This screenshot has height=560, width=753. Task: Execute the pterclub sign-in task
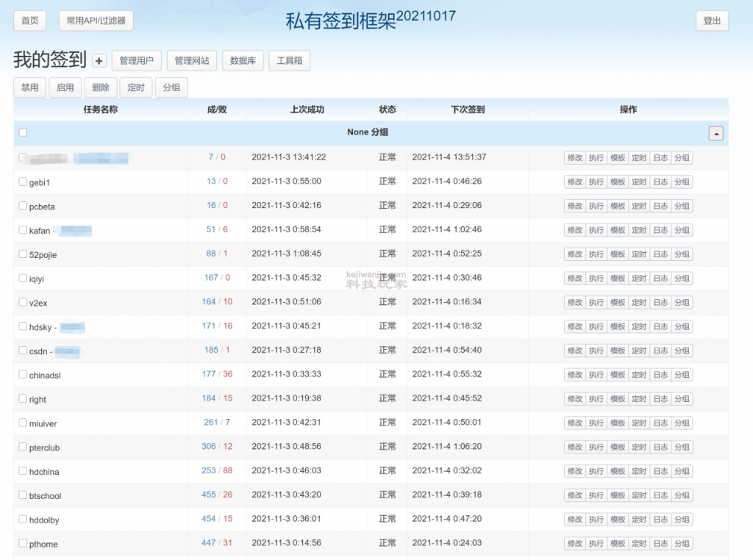point(596,447)
